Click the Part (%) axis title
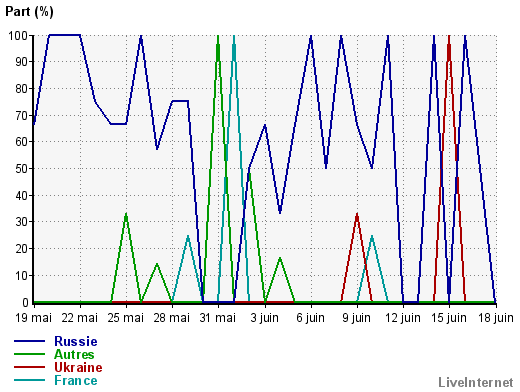Image resolution: width=520 pixels, height=392 pixels. tap(29, 12)
